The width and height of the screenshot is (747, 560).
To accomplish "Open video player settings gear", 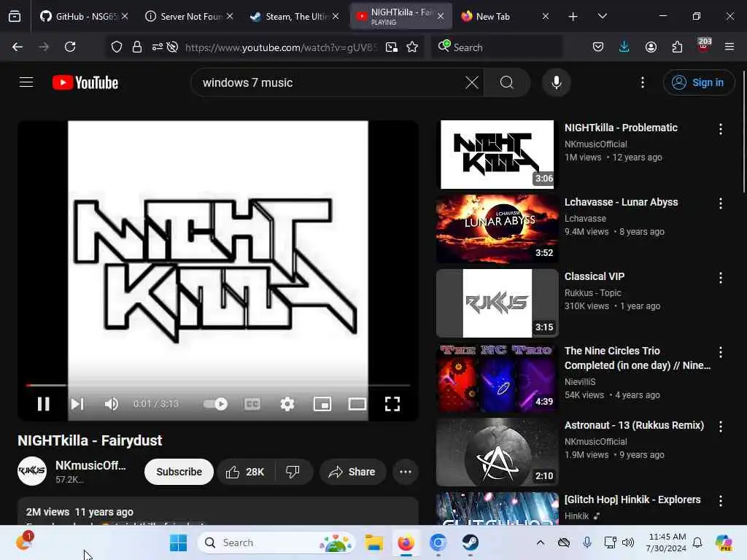I will click(287, 404).
